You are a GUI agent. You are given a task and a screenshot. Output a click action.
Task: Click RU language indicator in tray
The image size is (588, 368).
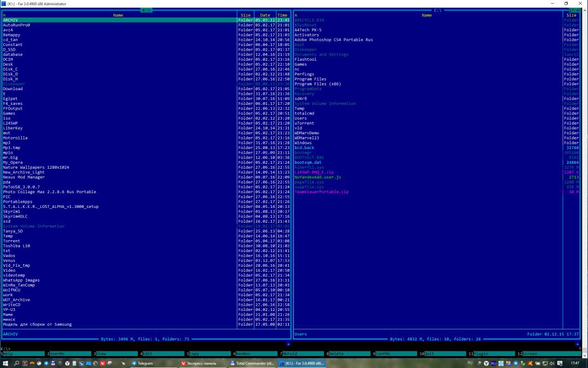click(470, 363)
